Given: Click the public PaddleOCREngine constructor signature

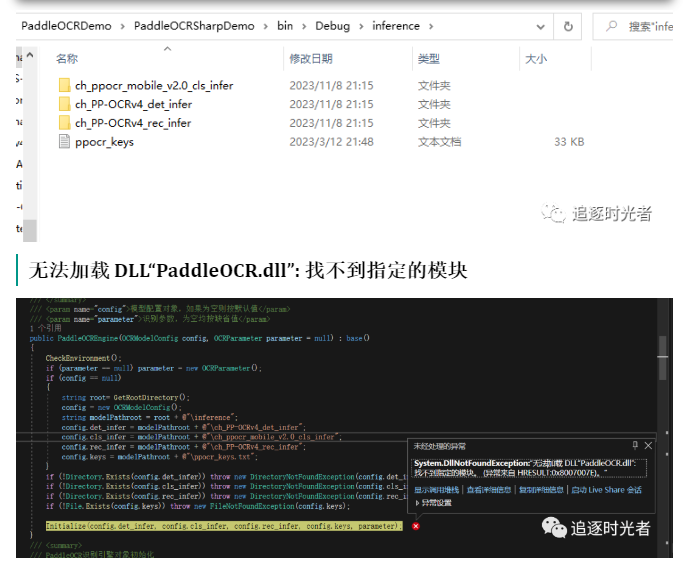Looking at the screenshot, I should [200, 338].
